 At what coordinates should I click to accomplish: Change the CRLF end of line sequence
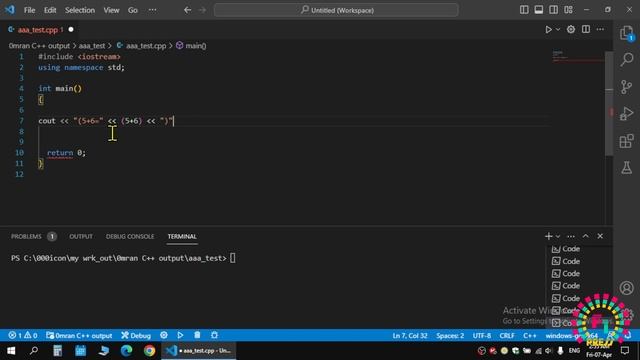pyautogui.click(x=507, y=336)
